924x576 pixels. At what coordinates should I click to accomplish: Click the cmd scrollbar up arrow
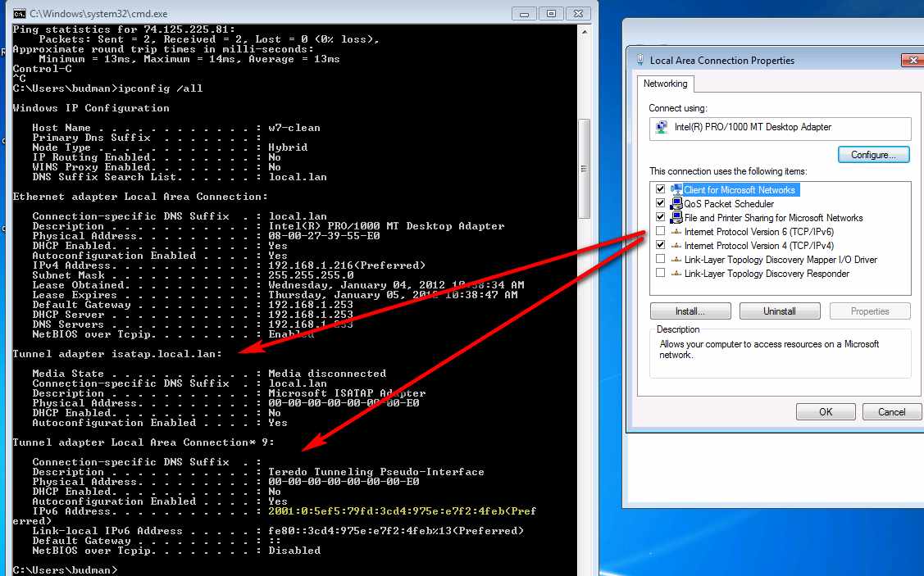coord(585,32)
